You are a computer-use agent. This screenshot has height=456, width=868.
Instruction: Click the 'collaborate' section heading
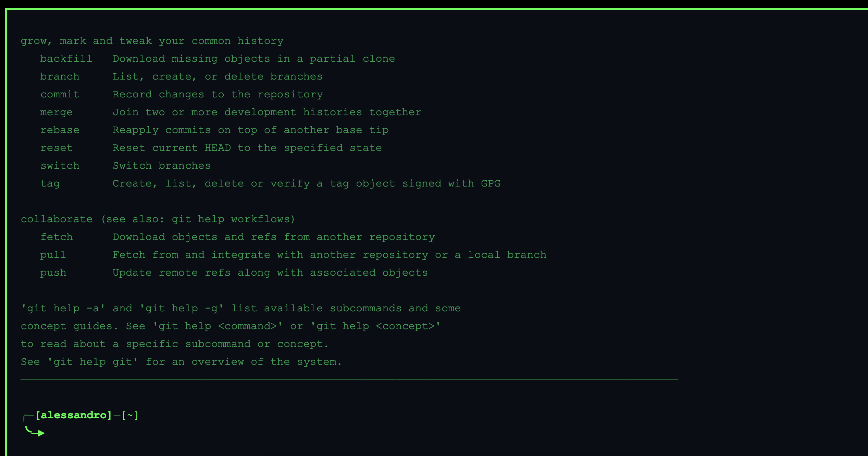click(57, 219)
